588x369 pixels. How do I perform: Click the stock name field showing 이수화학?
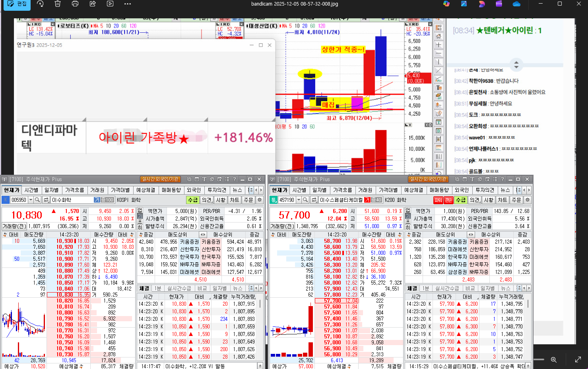tap(72, 200)
